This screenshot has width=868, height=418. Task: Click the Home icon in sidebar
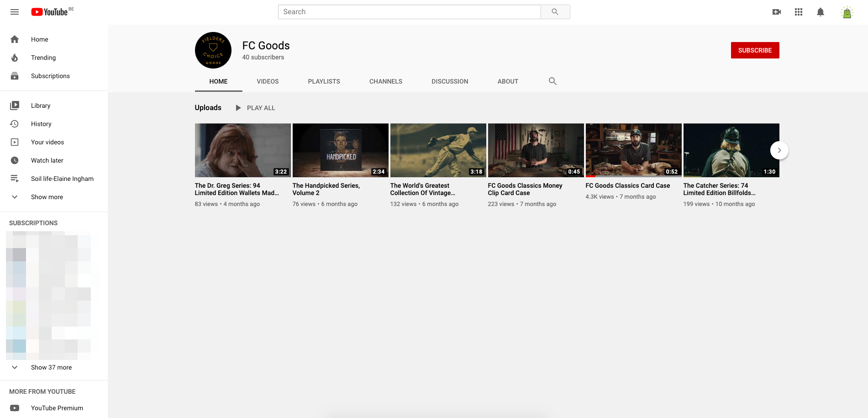tap(15, 39)
